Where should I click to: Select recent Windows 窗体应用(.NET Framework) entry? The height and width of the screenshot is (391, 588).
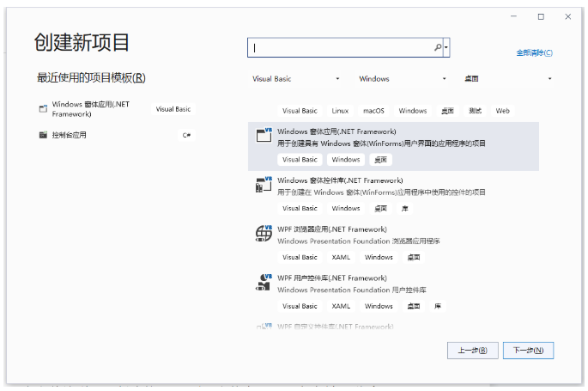point(116,109)
